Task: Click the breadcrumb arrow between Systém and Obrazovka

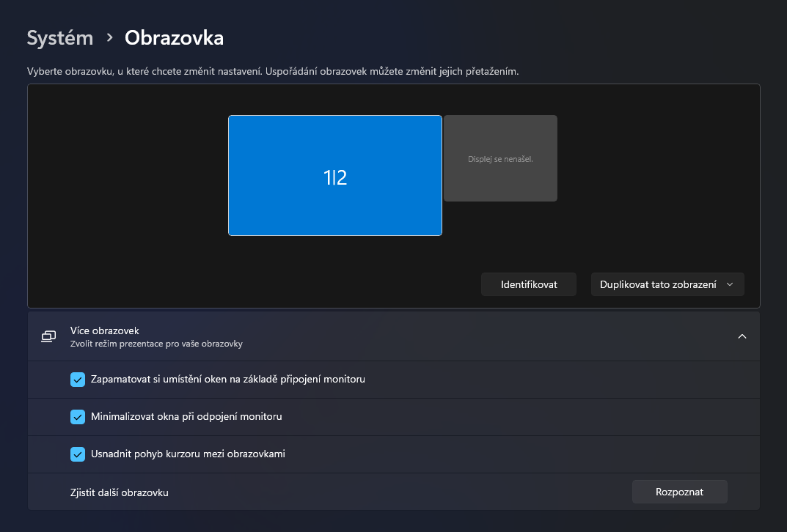Action: [x=109, y=37]
